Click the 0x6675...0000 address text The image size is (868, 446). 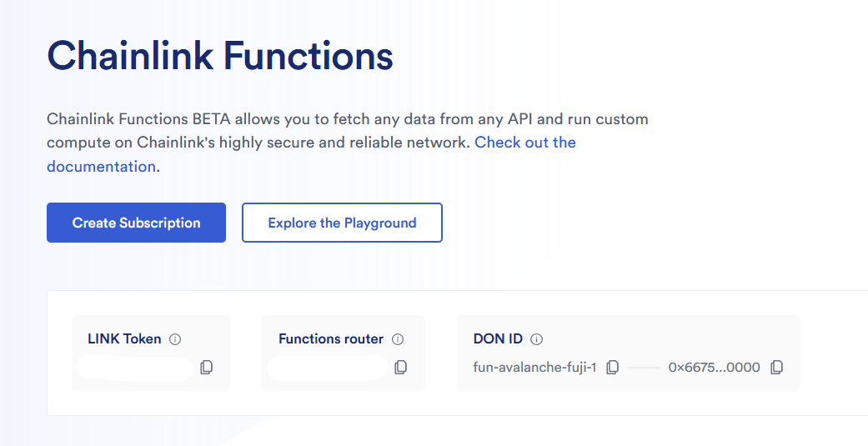click(714, 367)
